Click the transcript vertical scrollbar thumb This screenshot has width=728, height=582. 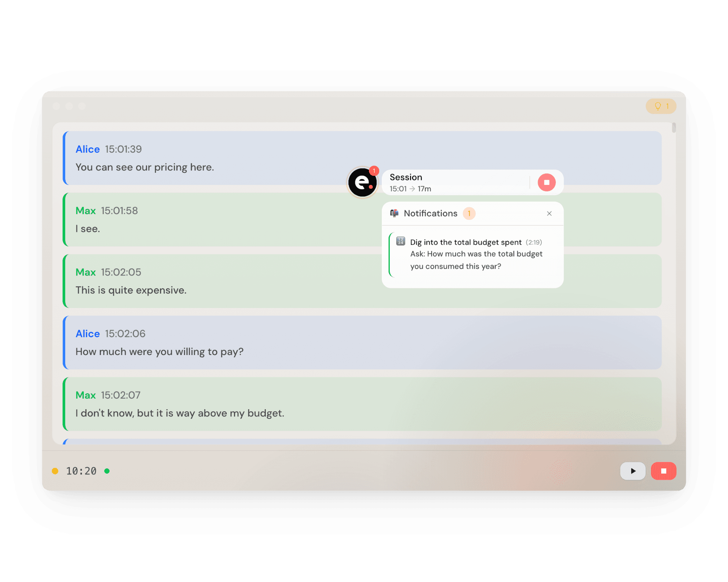[x=674, y=127]
